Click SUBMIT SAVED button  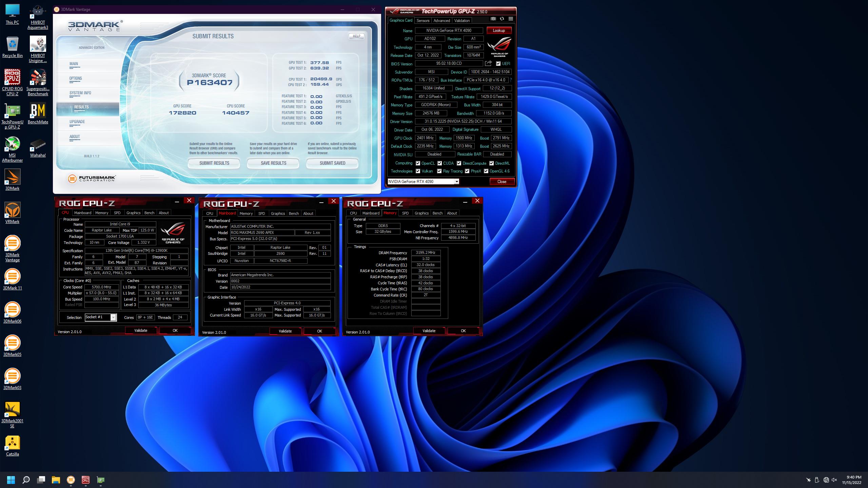click(332, 163)
